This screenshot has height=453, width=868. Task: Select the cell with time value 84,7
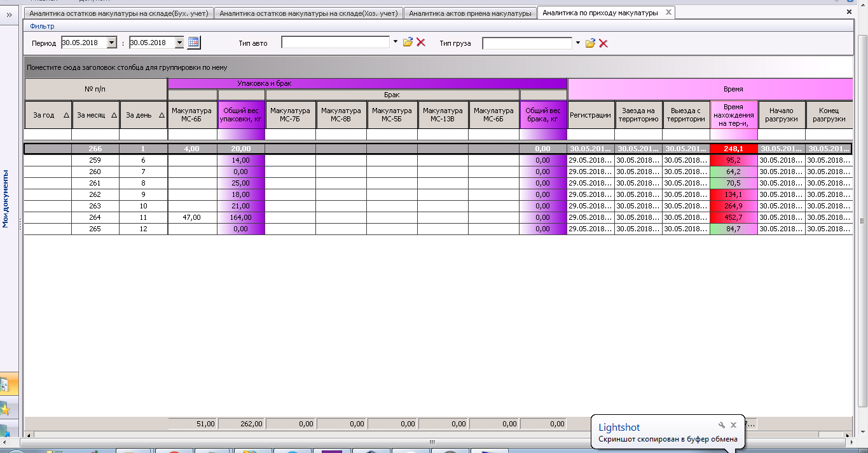[734, 229]
